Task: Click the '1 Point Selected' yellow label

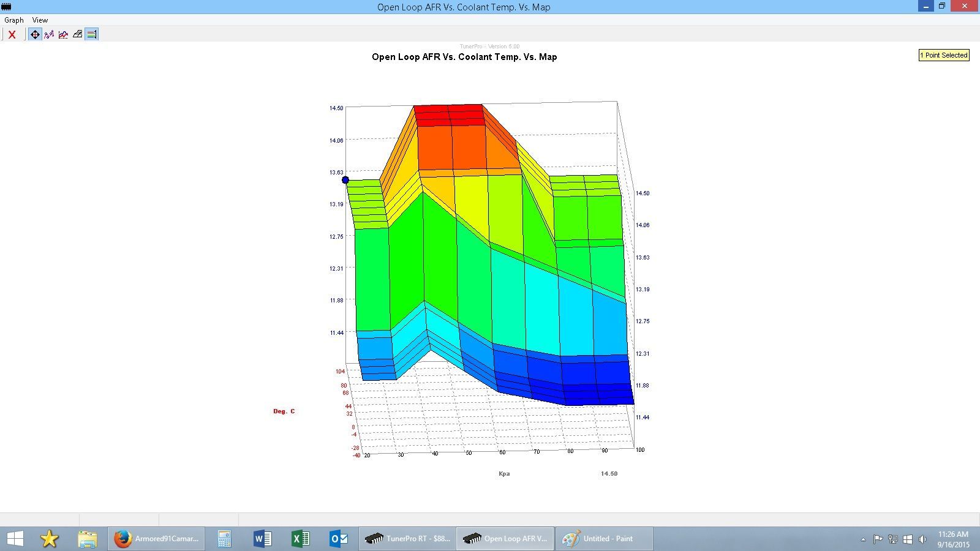Action: (x=943, y=55)
